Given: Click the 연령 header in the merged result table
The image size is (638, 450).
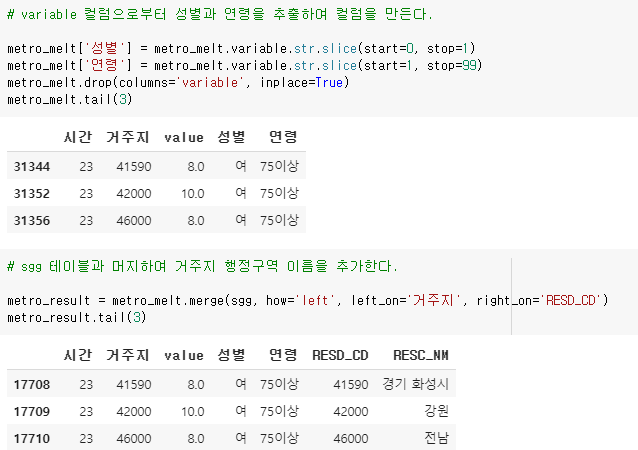Looking at the screenshot, I should (x=283, y=355).
